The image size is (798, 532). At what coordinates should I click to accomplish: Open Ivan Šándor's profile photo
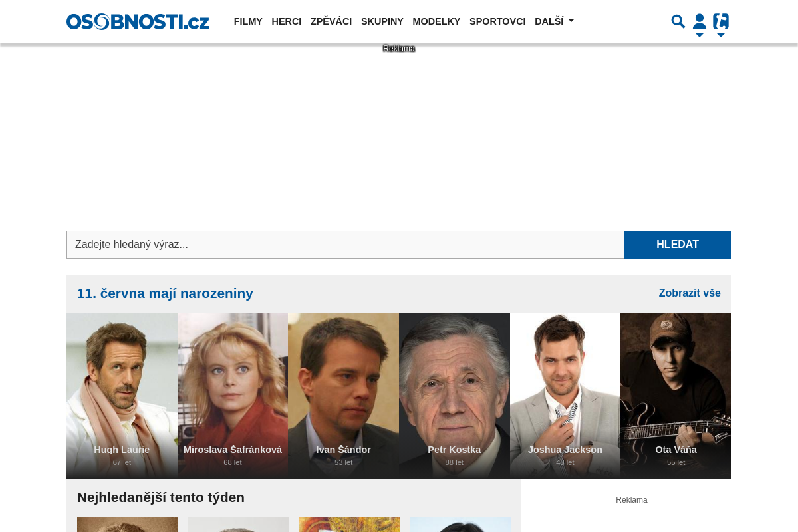click(344, 396)
